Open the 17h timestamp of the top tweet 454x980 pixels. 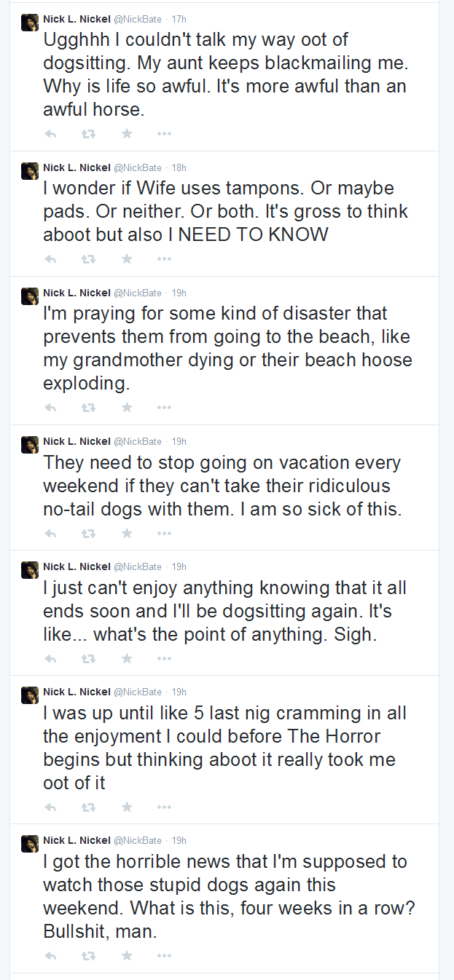click(x=179, y=19)
